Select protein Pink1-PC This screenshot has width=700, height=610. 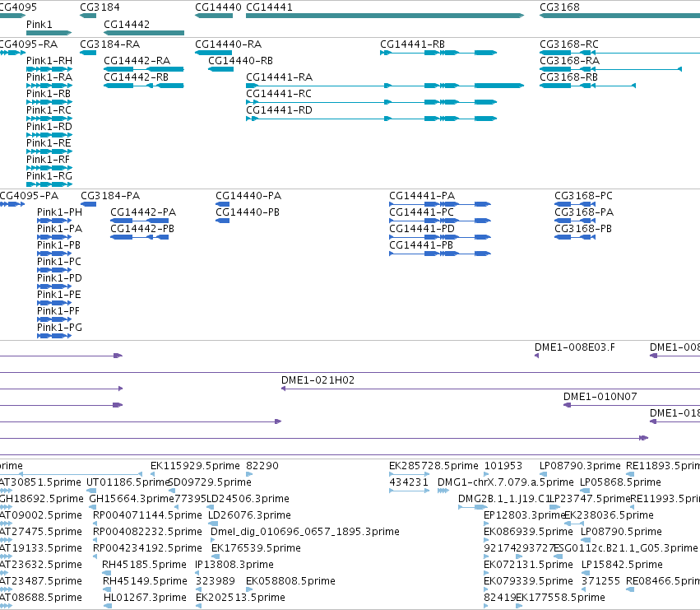point(59,262)
